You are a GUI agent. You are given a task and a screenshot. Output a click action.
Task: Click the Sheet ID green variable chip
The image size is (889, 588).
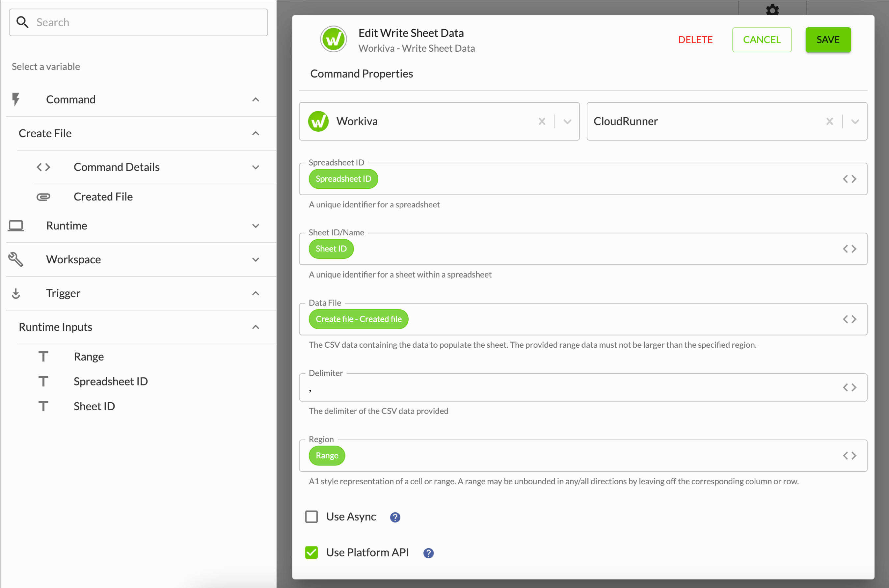pos(331,249)
